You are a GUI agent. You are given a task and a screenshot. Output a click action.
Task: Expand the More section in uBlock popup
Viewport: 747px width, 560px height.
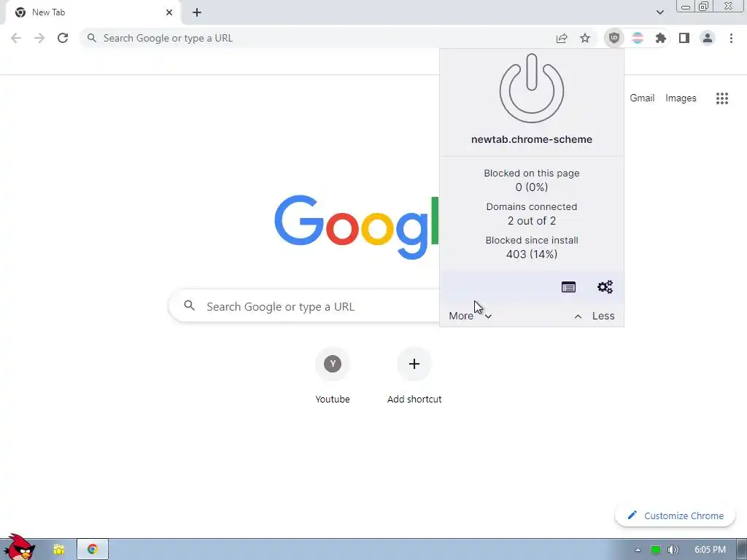470,316
